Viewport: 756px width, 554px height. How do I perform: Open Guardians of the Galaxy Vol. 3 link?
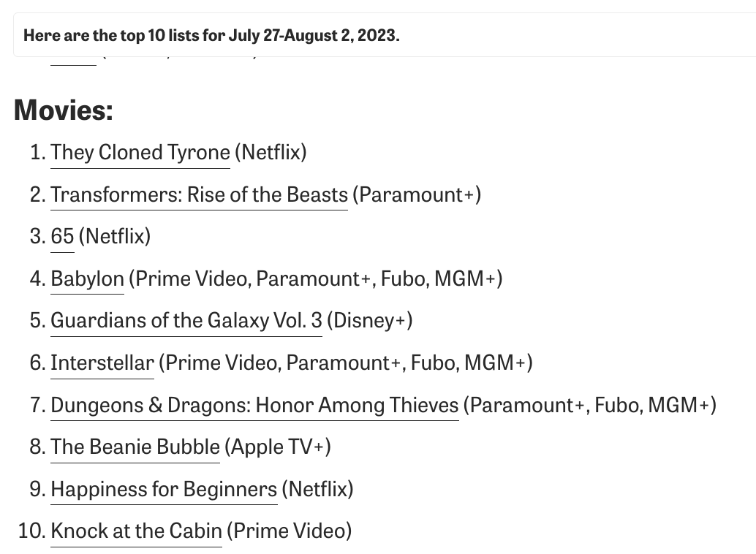point(186,321)
